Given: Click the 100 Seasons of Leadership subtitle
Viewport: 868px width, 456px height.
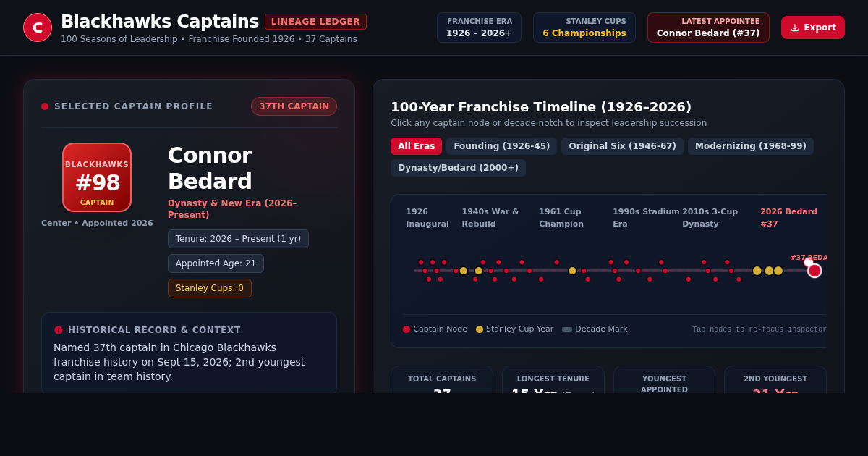Looking at the screenshot, I should (x=209, y=39).
